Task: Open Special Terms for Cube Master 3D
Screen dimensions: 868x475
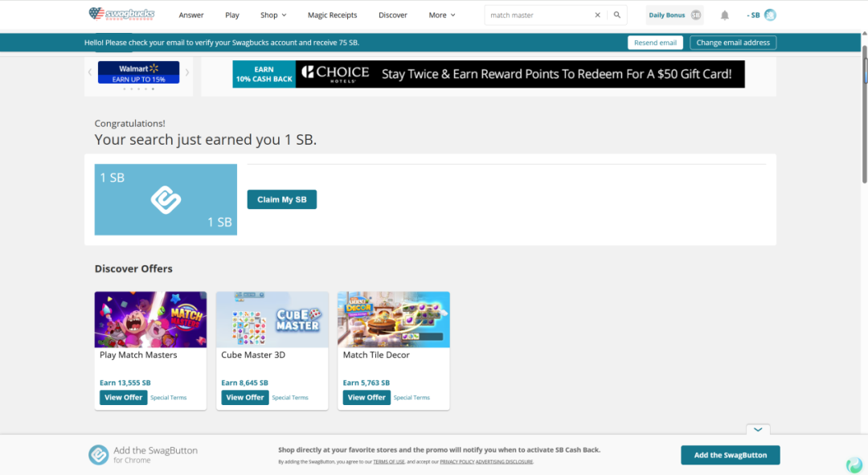Action: pyautogui.click(x=290, y=398)
